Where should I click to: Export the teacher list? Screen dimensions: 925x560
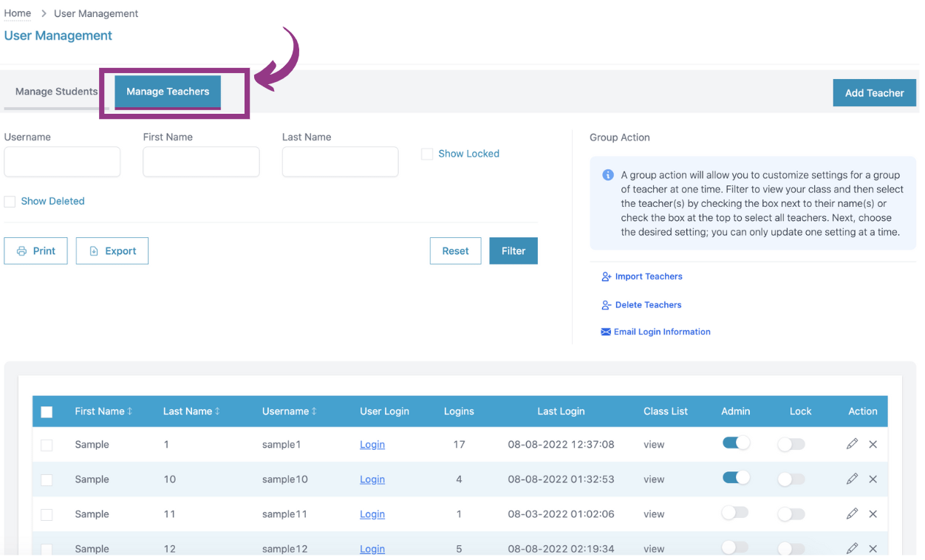click(x=112, y=250)
